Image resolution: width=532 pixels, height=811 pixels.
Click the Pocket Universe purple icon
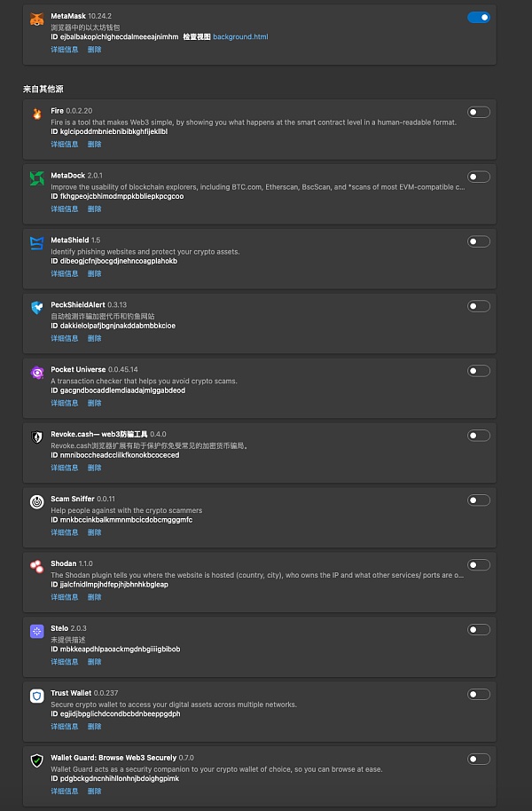[x=36, y=373]
